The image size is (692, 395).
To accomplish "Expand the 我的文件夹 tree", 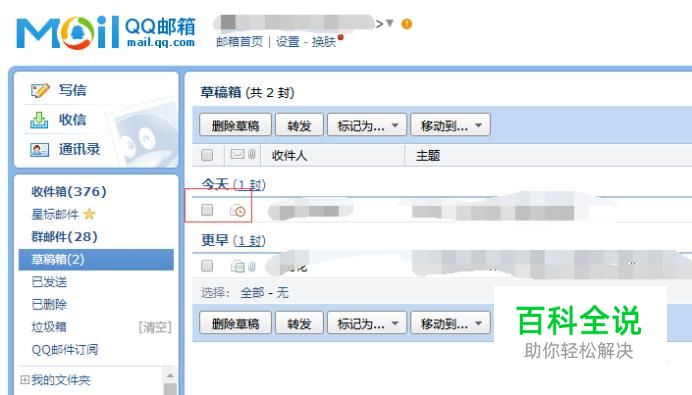I will (x=25, y=380).
